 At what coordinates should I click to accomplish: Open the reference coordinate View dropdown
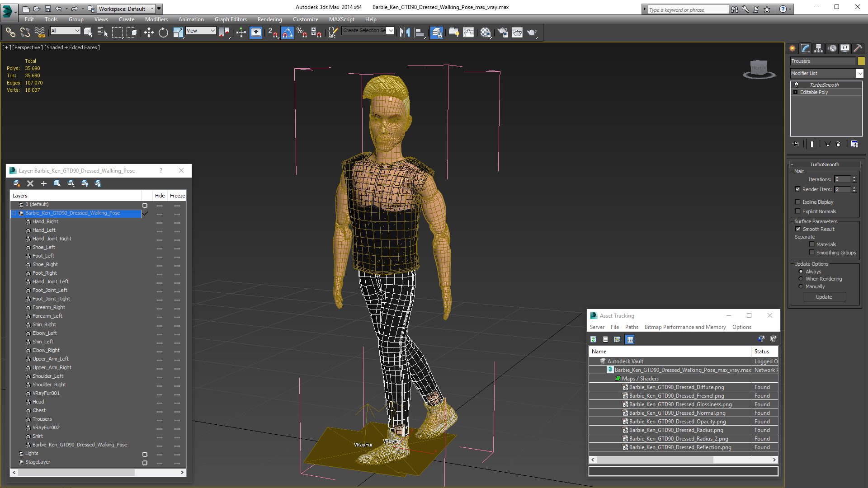point(201,31)
